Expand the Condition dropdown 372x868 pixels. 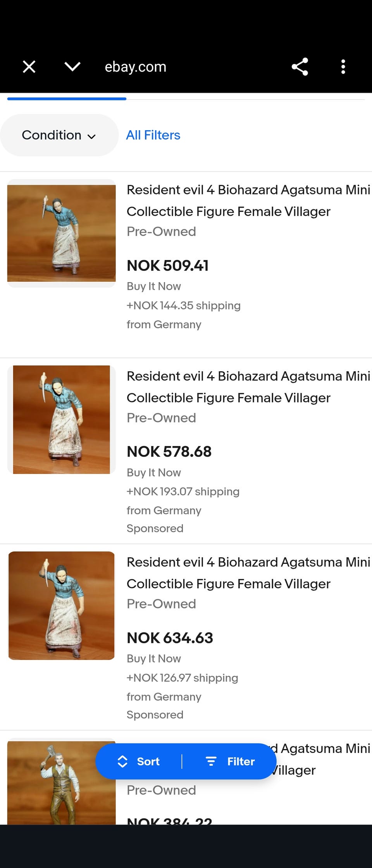59,135
